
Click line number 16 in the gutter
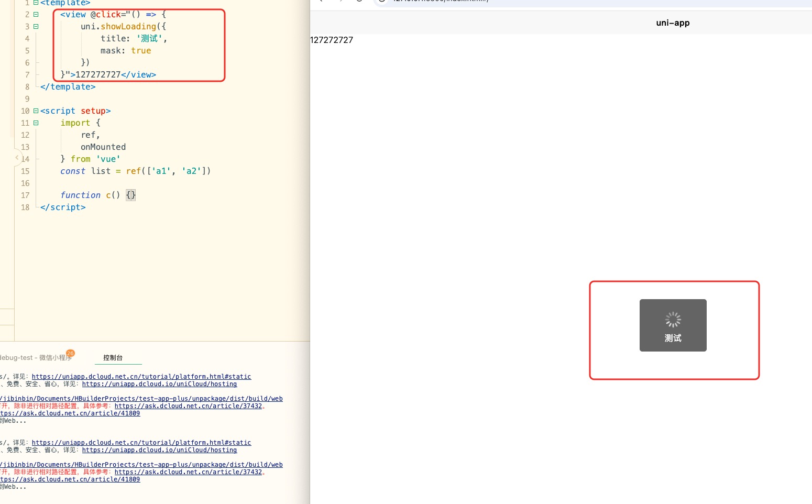pos(25,183)
